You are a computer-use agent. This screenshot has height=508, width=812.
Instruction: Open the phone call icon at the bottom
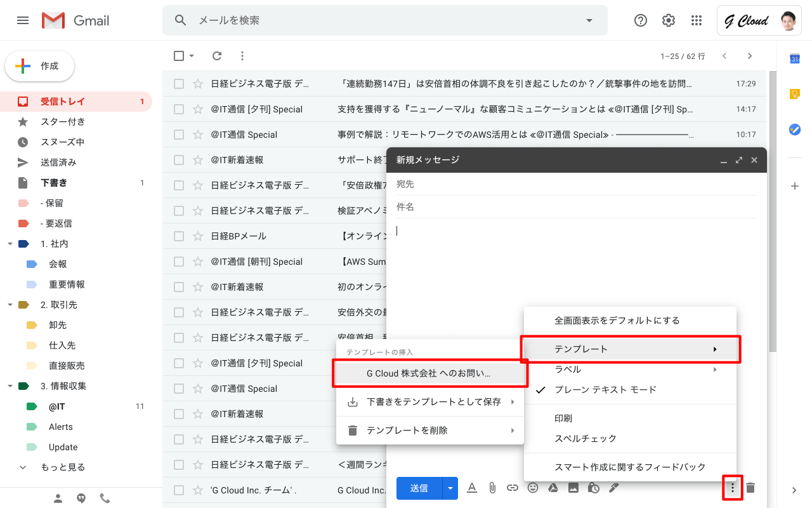click(105, 498)
